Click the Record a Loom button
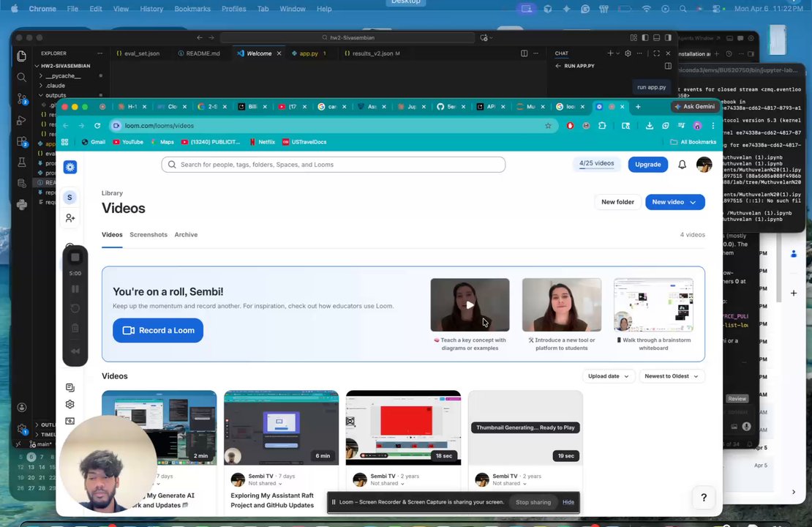 (158, 331)
